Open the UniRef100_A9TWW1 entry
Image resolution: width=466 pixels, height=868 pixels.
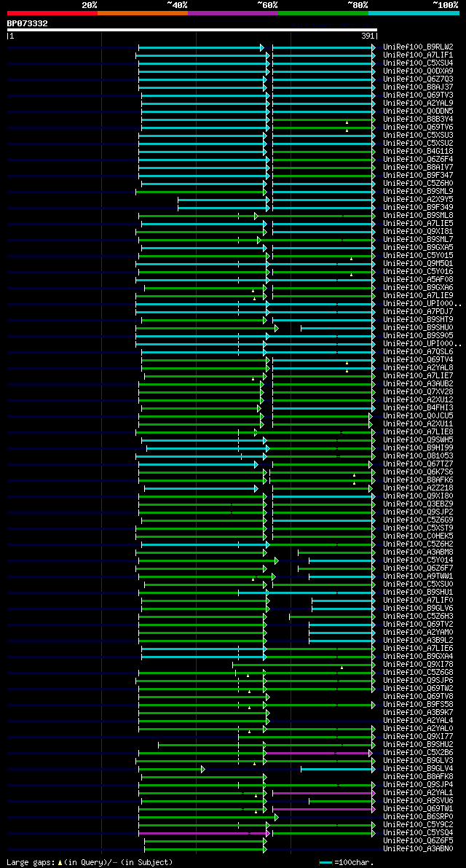coord(418,576)
